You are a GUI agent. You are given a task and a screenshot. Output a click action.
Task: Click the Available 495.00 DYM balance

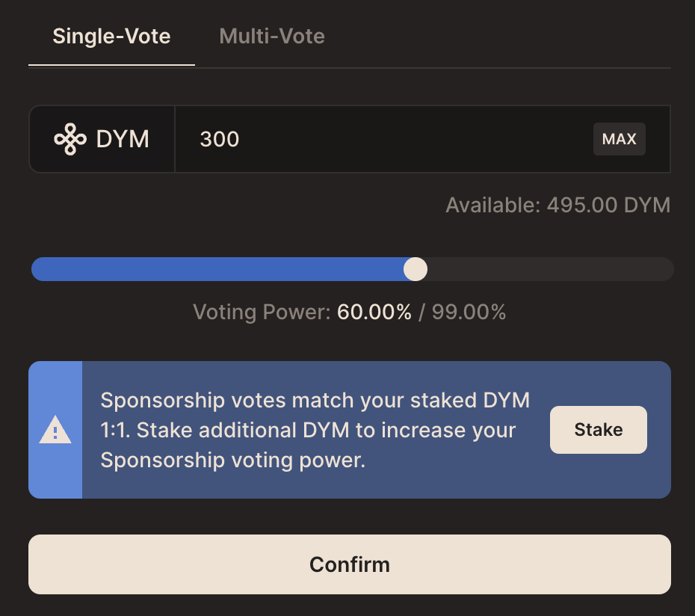point(558,206)
